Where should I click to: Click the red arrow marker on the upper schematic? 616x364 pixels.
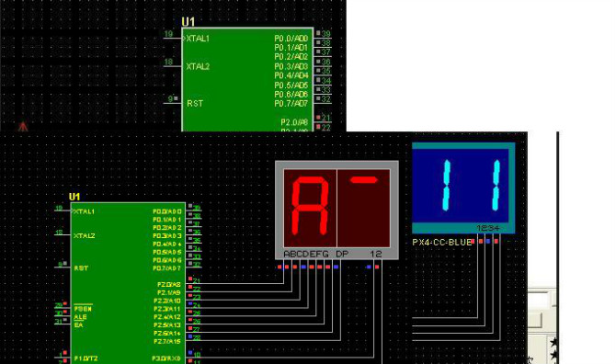point(23,126)
